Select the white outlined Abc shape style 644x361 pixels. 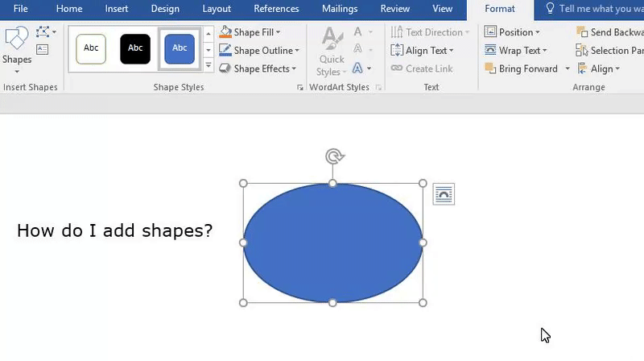[x=91, y=48]
